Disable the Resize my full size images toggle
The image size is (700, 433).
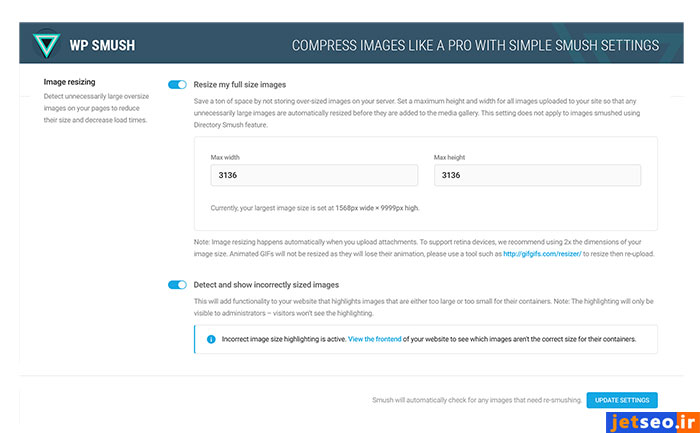point(178,85)
